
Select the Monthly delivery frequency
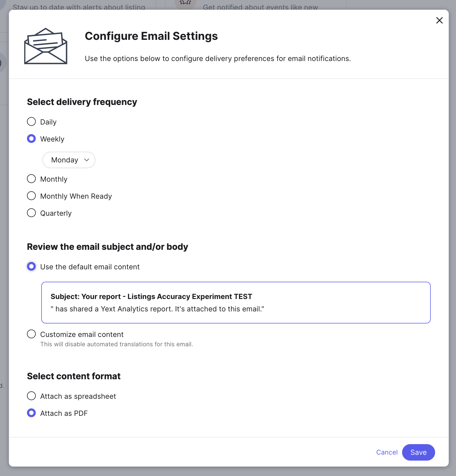click(31, 179)
